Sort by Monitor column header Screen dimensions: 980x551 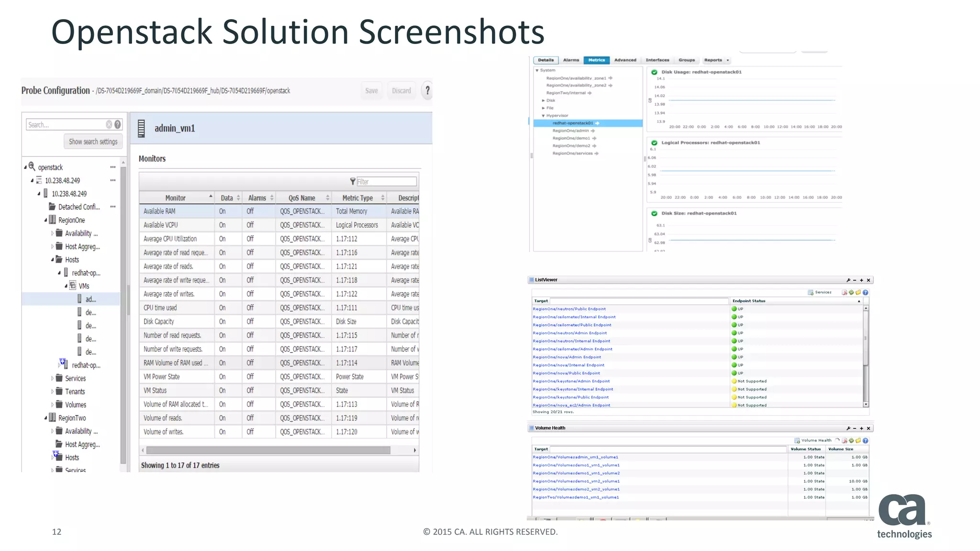pyautogui.click(x=176, y=198)
